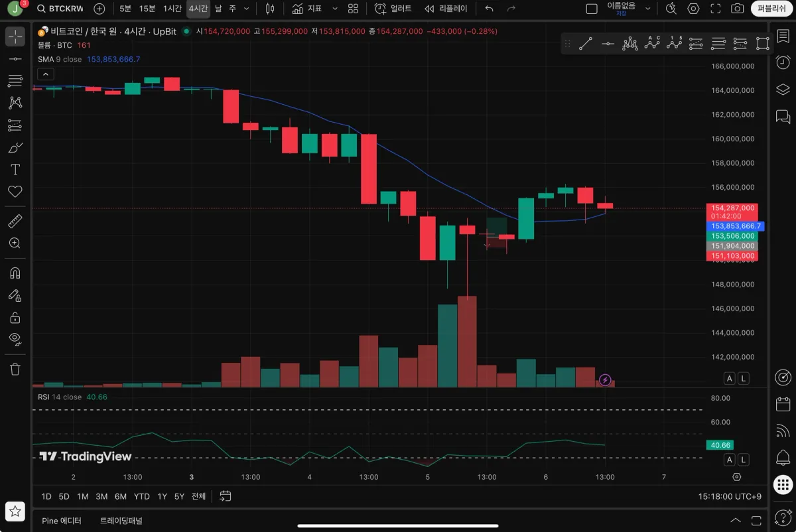Select head and shoulders pattern tool

tap(630, 44)
